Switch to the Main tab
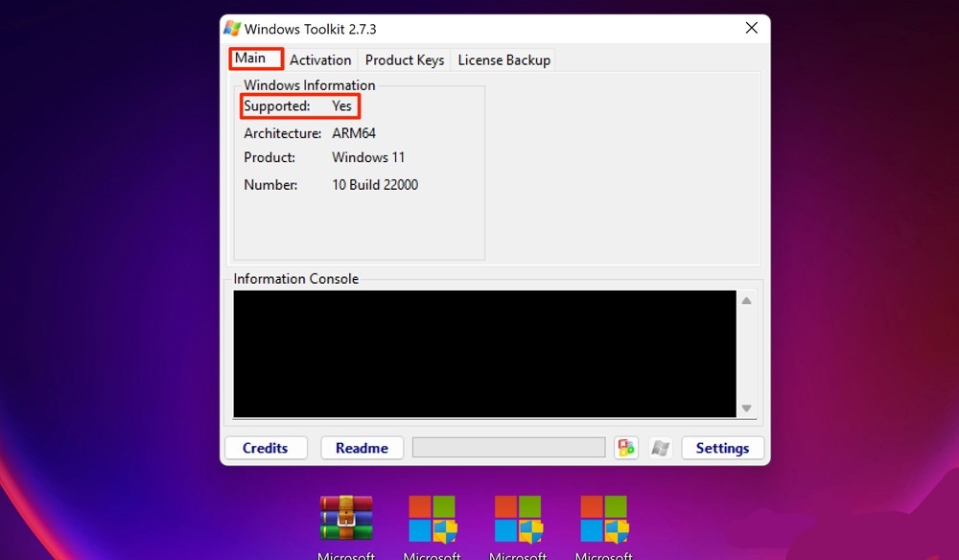959x560 pixels. point(256,58)
